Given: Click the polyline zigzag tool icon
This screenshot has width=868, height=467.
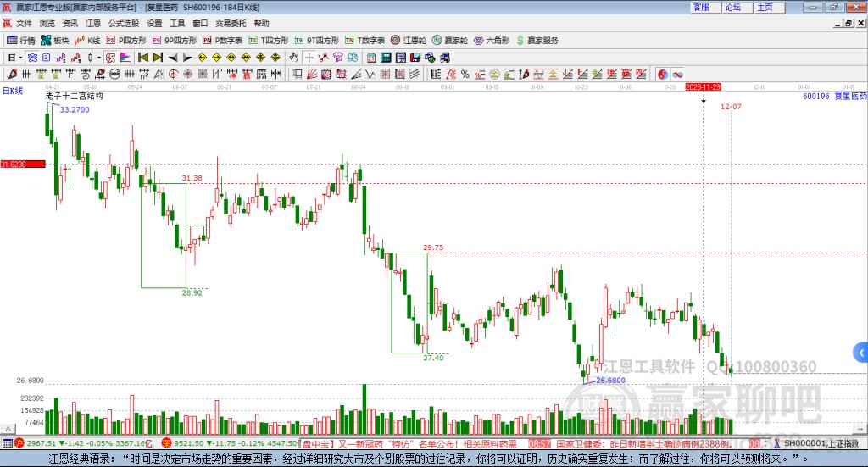Looking at the screenshot, I should 323,58.
